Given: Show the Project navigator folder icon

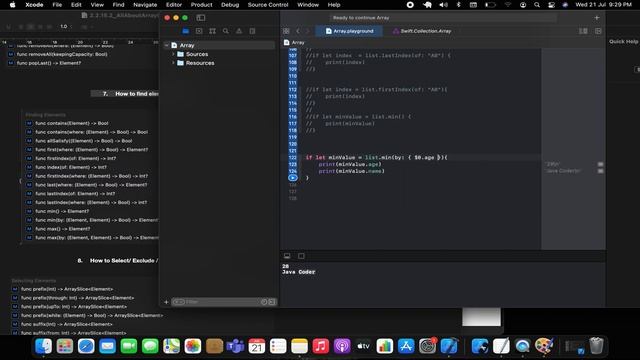Looking at the screenshot, I should [185, 31].
